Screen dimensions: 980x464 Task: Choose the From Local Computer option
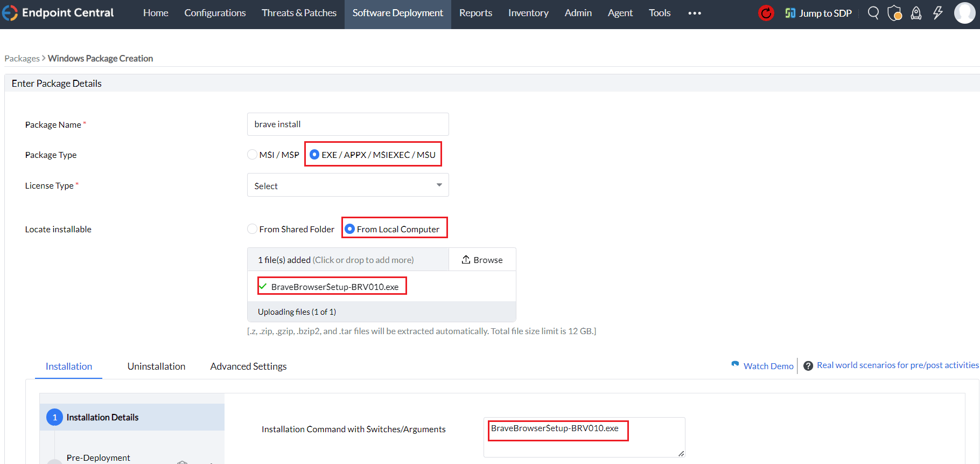(x=349, y=229)
